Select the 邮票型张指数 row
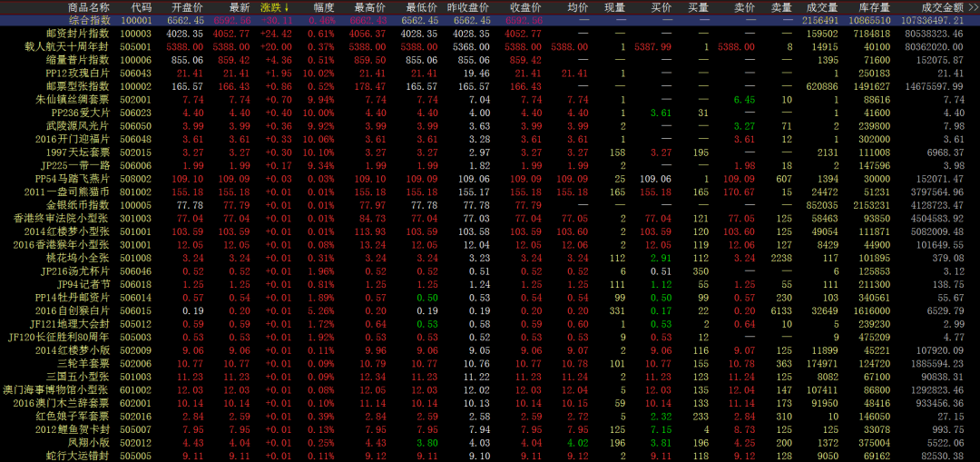 click(490, 86)
